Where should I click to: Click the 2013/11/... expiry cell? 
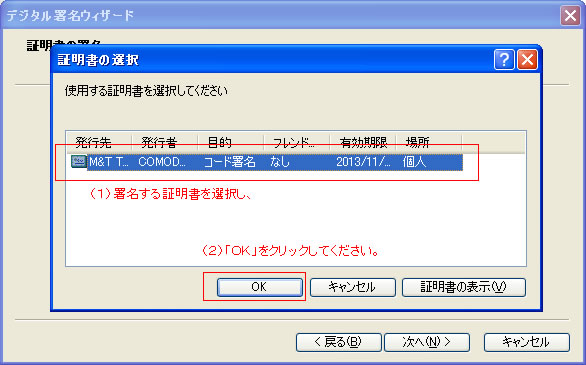(363, 162)
